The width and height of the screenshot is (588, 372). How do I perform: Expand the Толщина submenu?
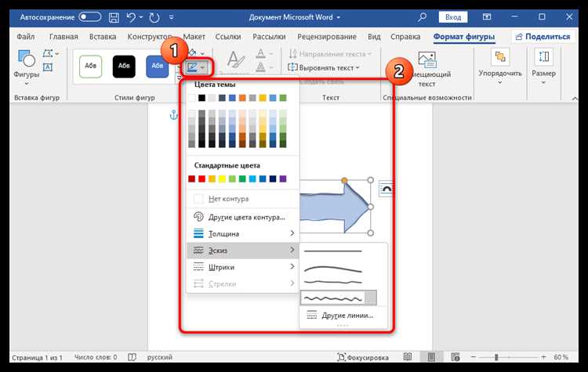pos(242,233)
